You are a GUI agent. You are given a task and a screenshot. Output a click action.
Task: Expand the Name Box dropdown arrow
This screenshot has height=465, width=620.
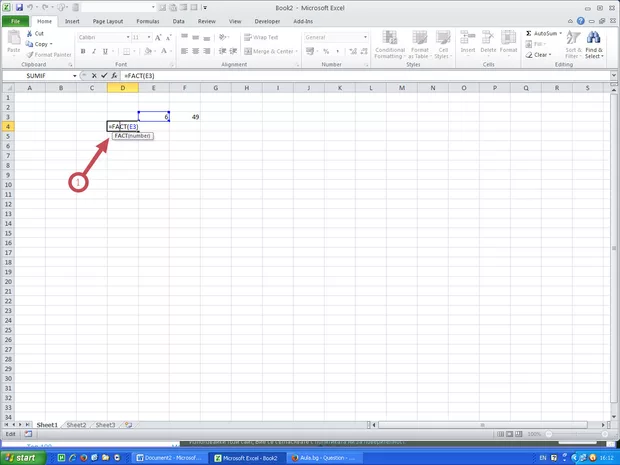click(x=74, y=76)
